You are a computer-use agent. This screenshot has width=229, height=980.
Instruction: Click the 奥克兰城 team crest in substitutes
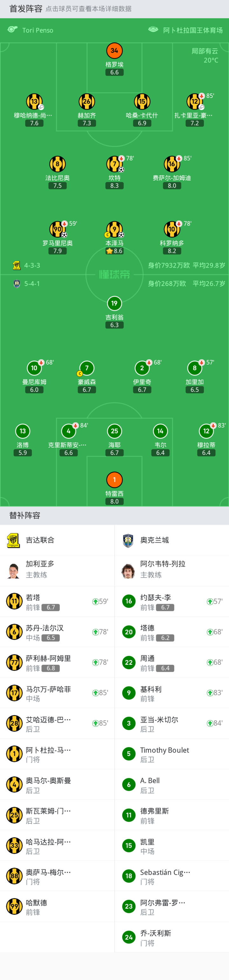pos(128,540)
